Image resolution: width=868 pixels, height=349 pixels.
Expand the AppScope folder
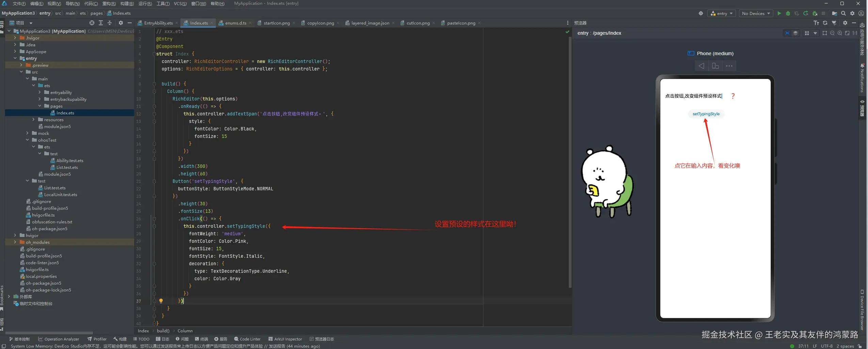pos(15,51)
